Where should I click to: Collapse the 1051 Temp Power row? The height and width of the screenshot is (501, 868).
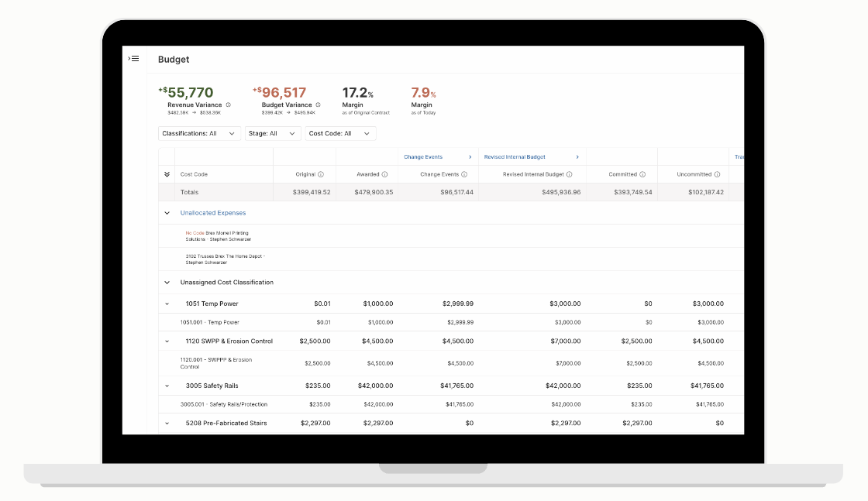pos(167,304)
